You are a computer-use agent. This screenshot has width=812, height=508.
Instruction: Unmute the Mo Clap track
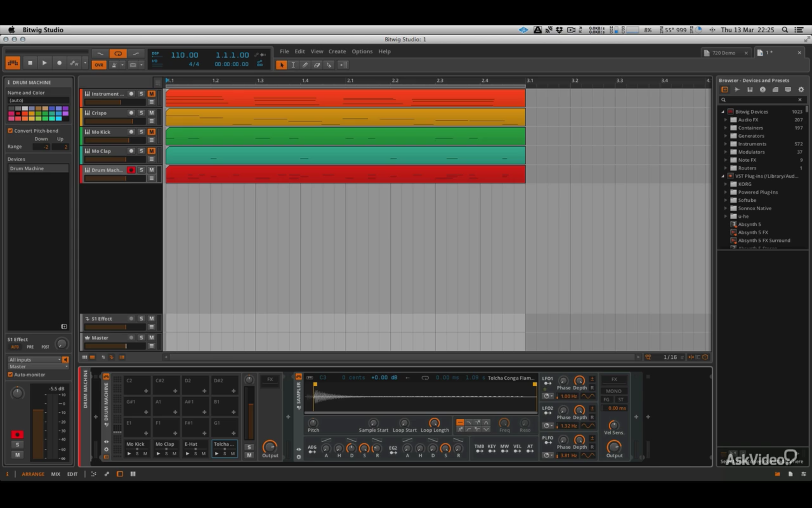pyautogui.click(x=152, y=151)
